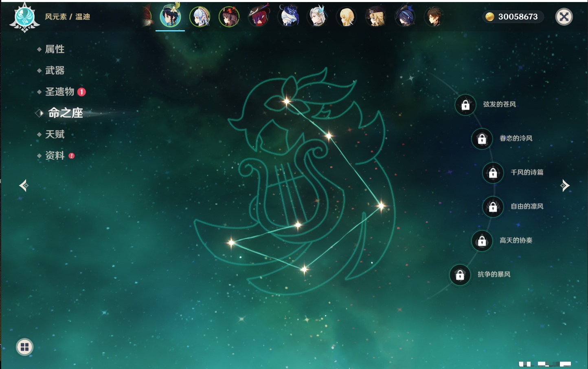
Task: Select Zhongli's brown-haired avatar
Action: [434, 17]
